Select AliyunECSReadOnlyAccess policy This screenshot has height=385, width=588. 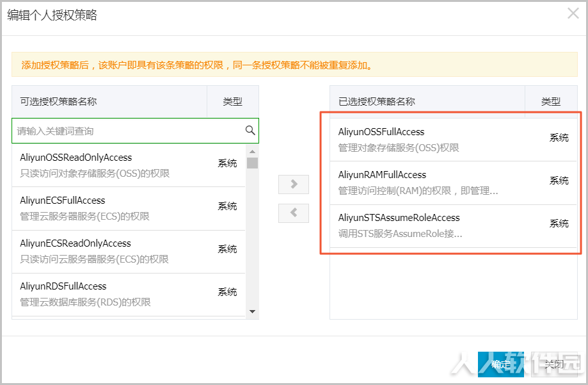(x=129, y=251)
